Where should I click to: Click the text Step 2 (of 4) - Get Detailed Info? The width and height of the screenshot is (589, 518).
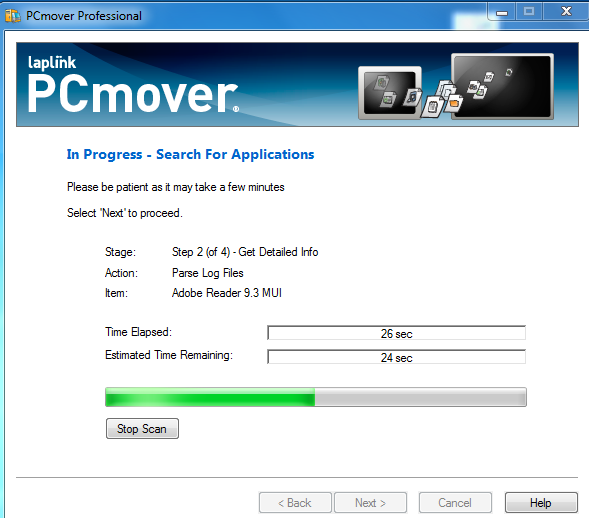[x=245, y=252]
